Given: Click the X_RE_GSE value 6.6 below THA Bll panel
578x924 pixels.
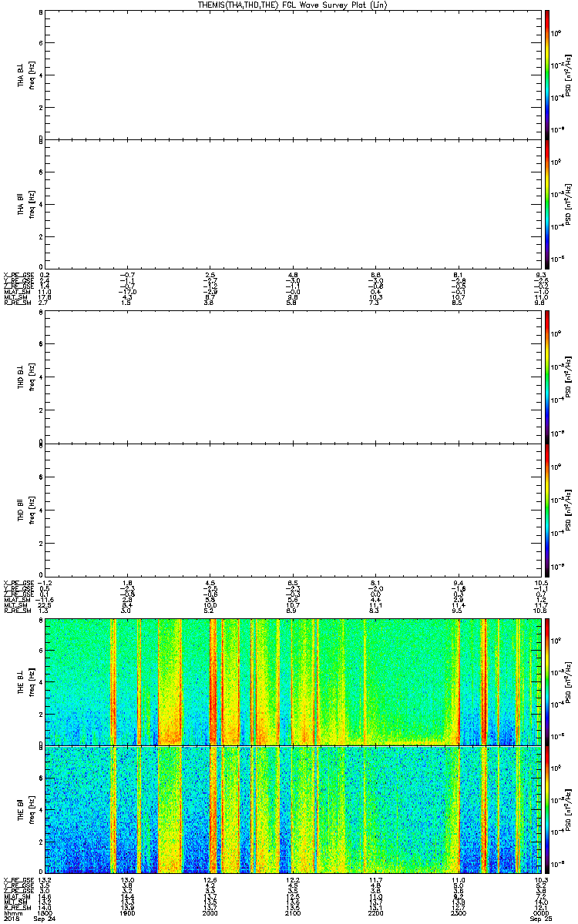Looking at the screenshot, I should [375, 273].
